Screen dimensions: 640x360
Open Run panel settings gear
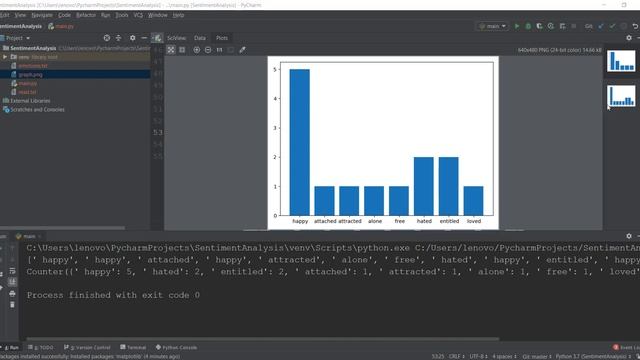[629, 236]
